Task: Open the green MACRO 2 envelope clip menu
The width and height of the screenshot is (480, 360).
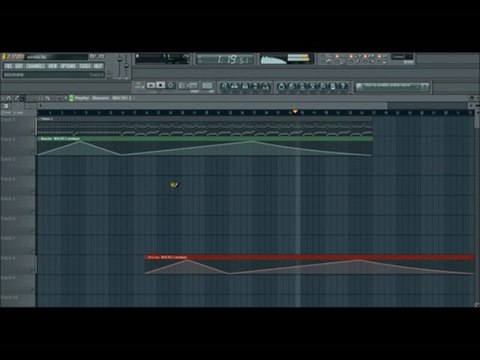Action: (x=39, y=138)
